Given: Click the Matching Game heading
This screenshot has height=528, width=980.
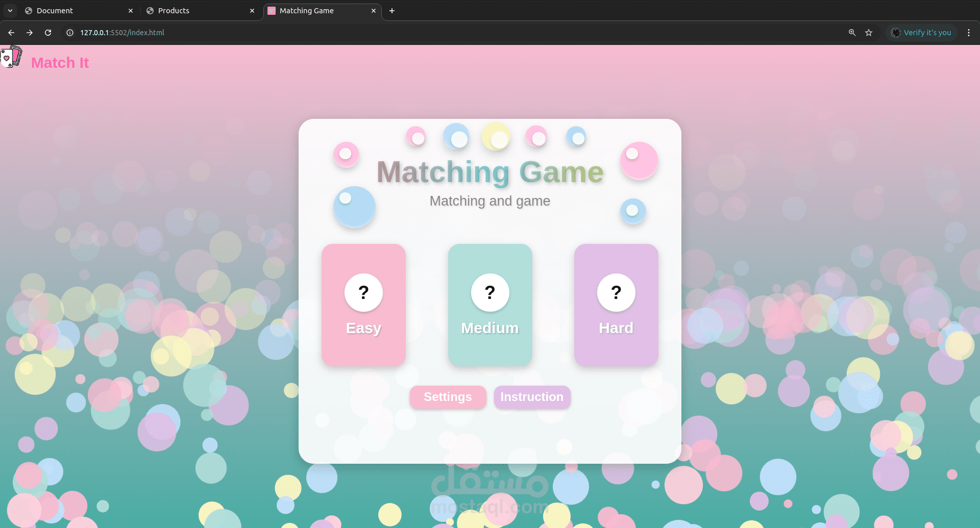Looking at the screenshot, I should [490, 172].
